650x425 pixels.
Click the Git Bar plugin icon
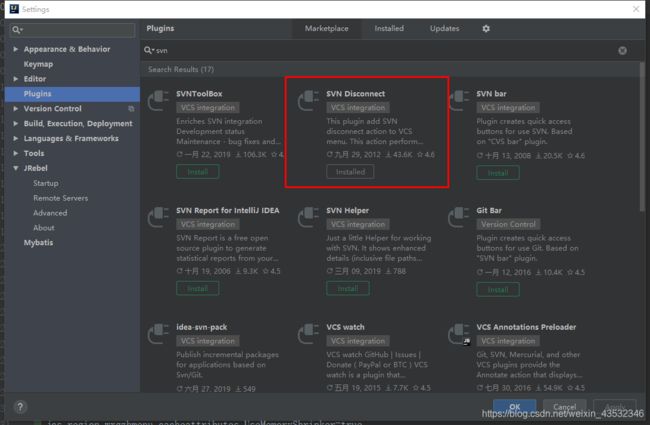pyautogui.click(x=458, y=217)
